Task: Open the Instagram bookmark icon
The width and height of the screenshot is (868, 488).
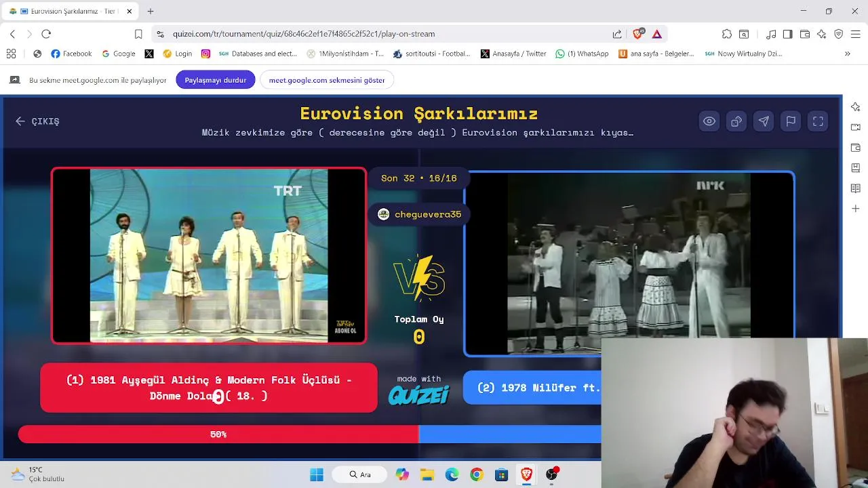Action: coord(205,54)
